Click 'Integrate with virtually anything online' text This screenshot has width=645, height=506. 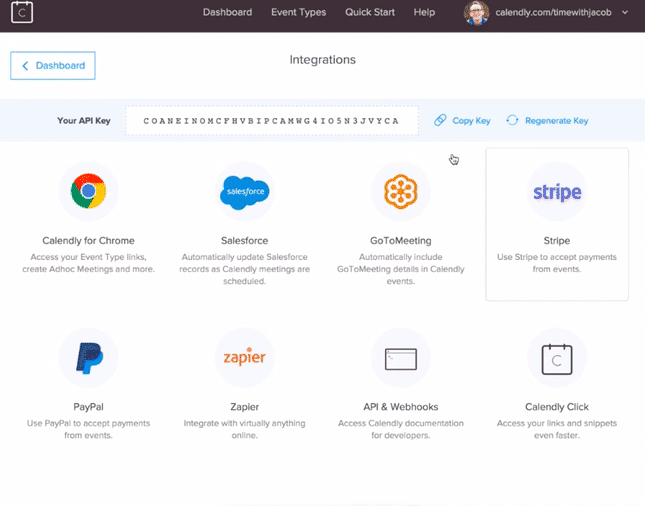[245, 429]
